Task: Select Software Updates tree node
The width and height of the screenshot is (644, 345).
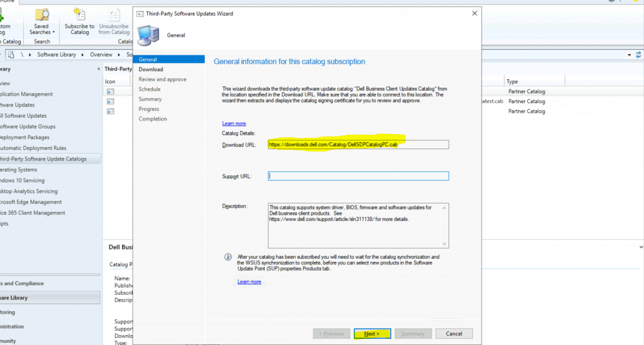Action: 17,105
